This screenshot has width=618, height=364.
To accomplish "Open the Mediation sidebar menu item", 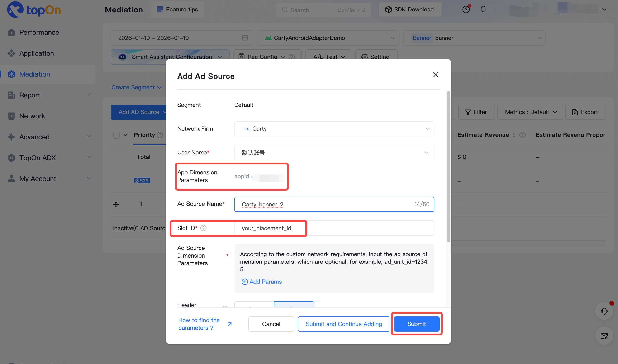I will [x=35, y=74].
